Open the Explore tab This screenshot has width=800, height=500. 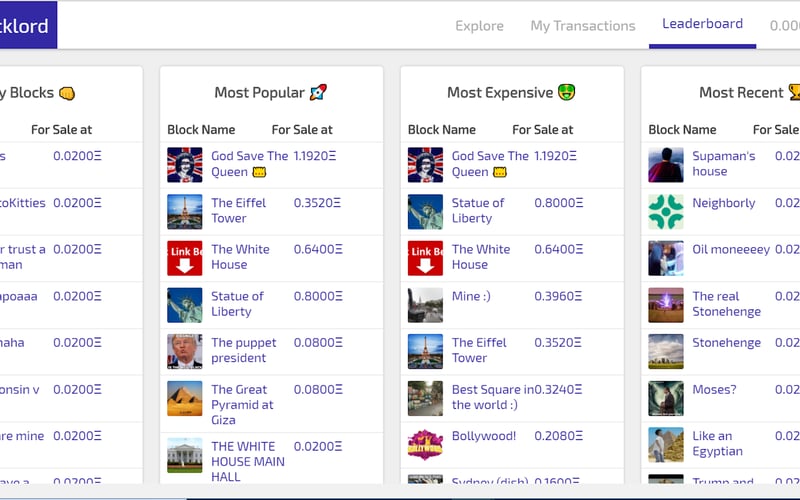click(x=479, y=26)
